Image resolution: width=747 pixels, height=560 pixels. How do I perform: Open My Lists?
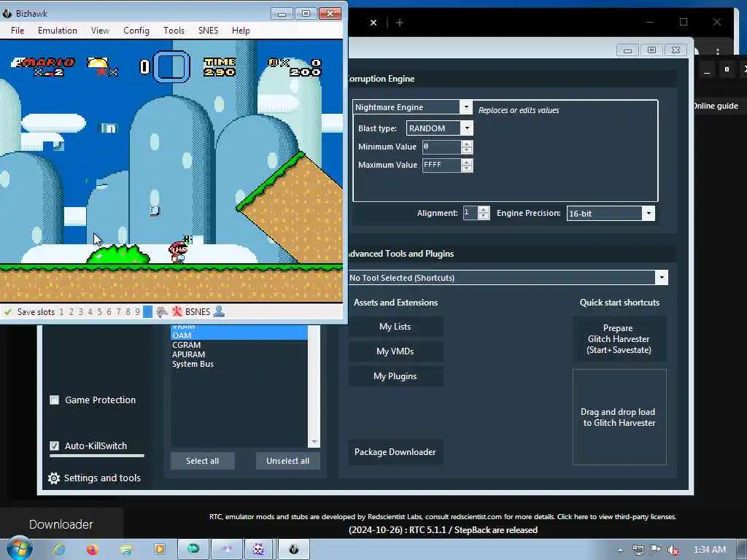(x=395, y=327)
